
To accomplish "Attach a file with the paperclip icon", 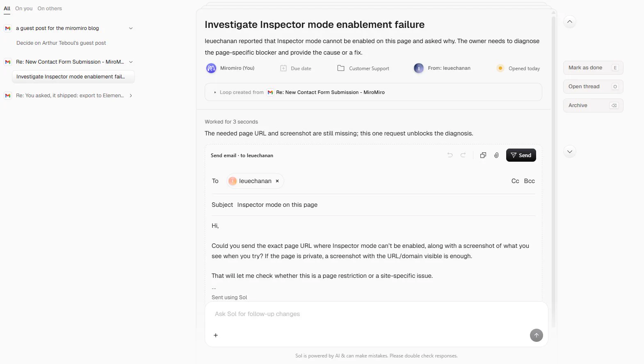I will 496,155.
